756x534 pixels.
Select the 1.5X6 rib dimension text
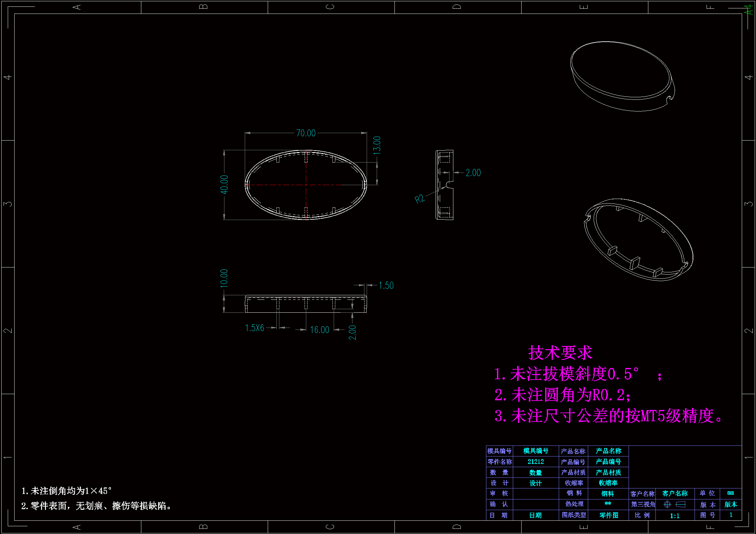[x=254, y=328]
